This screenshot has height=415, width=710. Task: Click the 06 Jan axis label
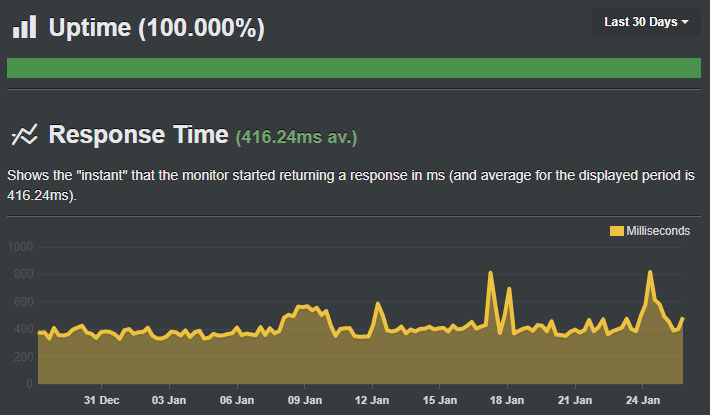(x=237, y=400)
